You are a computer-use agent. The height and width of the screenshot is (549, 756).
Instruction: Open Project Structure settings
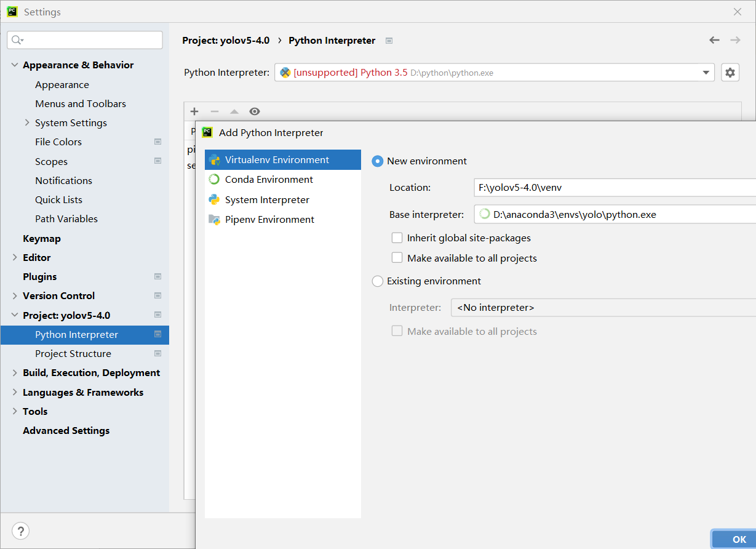pos(73,353)
